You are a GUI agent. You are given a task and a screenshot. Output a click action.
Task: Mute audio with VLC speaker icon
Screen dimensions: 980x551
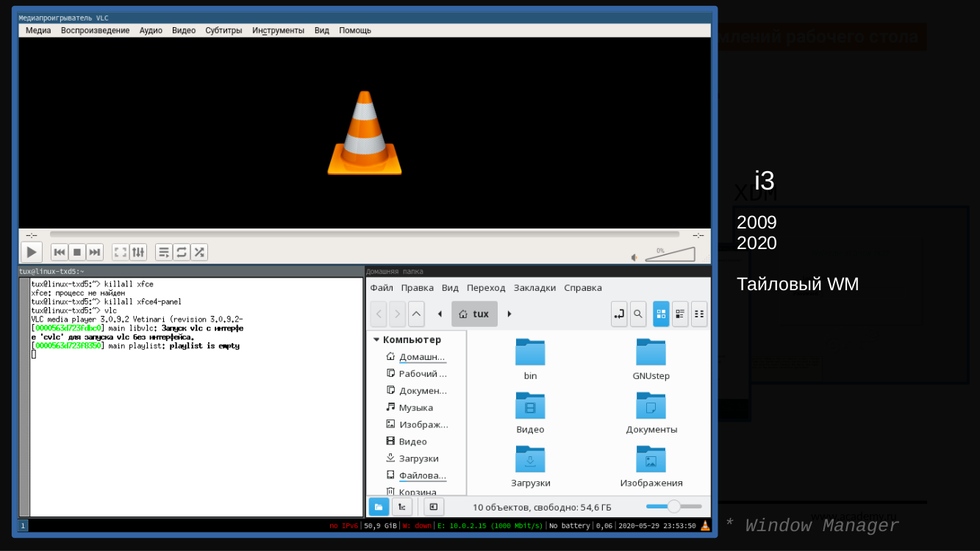(x=634, y=257)
